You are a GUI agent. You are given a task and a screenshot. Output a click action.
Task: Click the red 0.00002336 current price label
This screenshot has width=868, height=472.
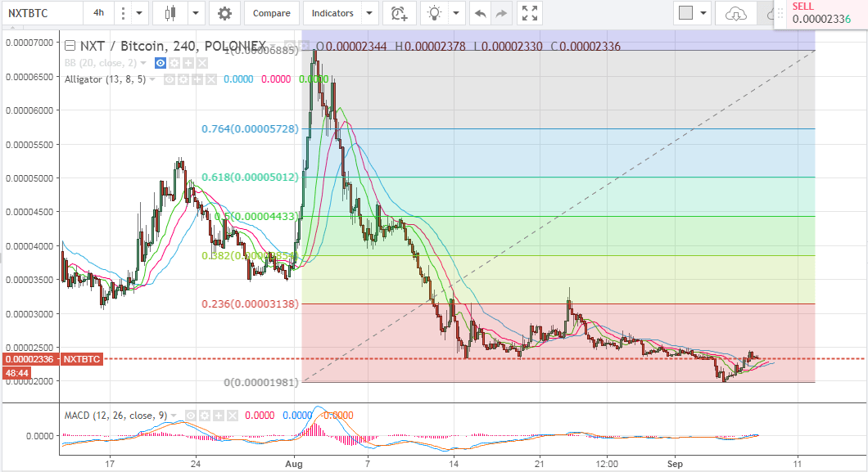(30, 359)
